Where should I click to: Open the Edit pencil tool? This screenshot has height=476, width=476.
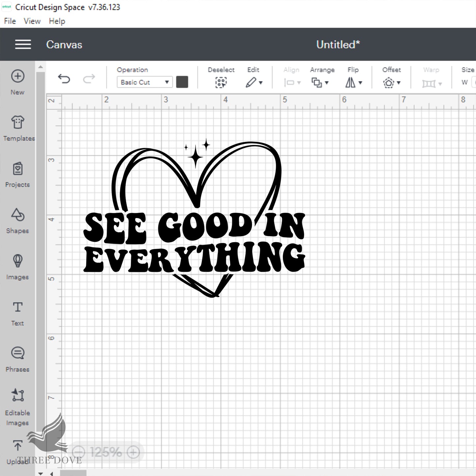coord(251,82)
